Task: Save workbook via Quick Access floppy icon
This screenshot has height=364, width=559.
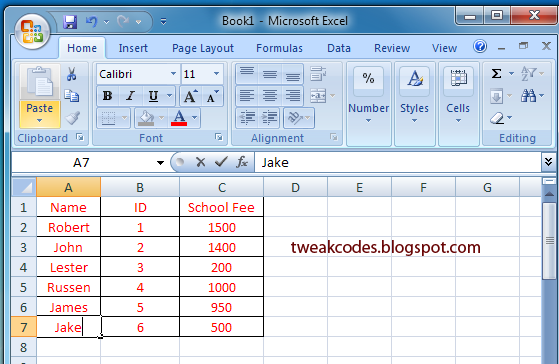Action: (x=70, y=22)
